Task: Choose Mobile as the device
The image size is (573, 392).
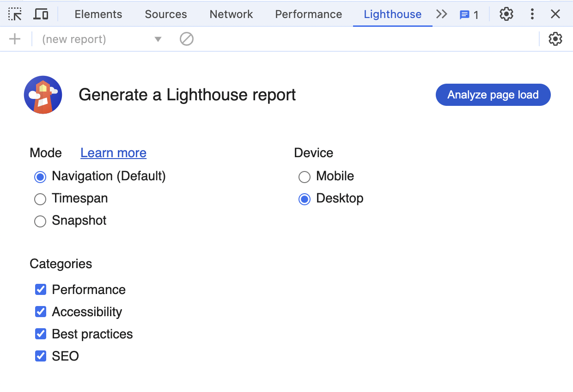Action: click(x=304, y=177)
